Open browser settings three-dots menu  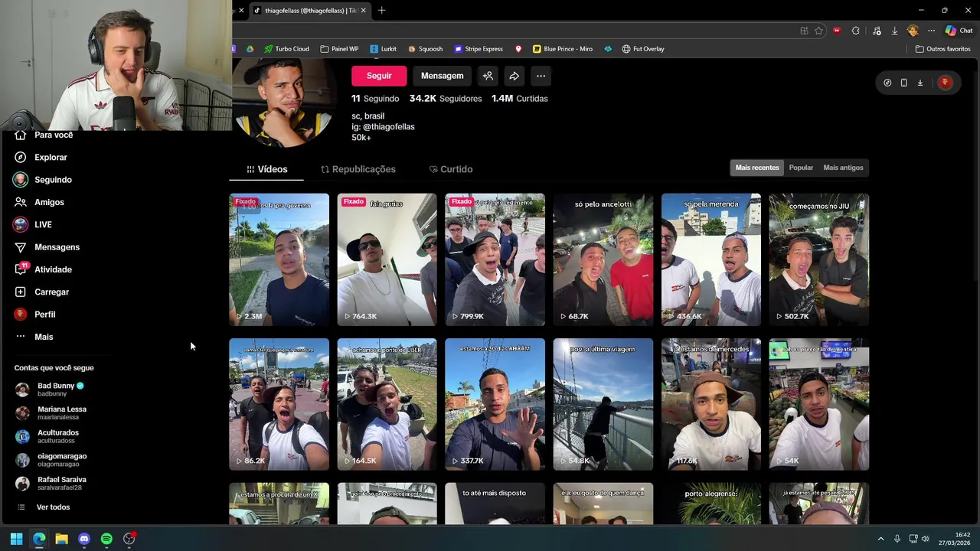pyautogui.click(x=931, y=31)
